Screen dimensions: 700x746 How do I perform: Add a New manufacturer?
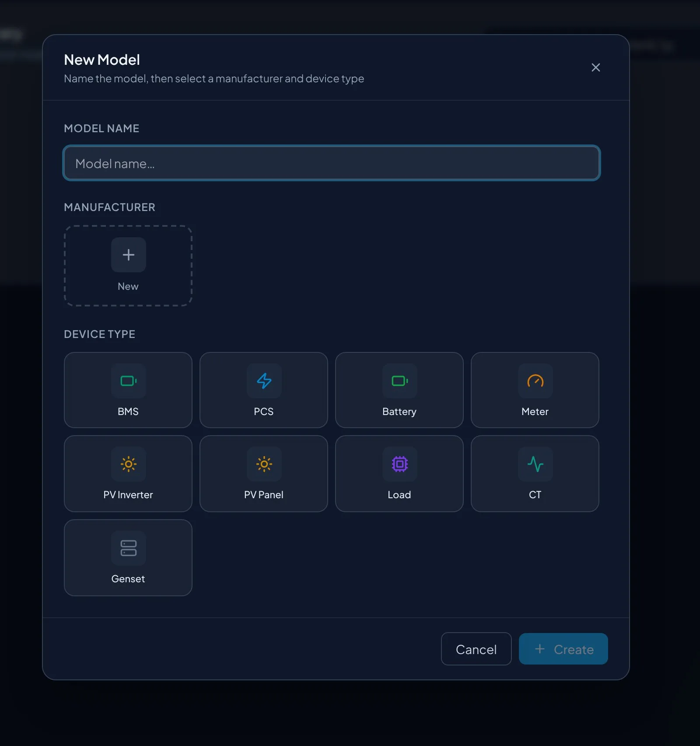(128, 265)
